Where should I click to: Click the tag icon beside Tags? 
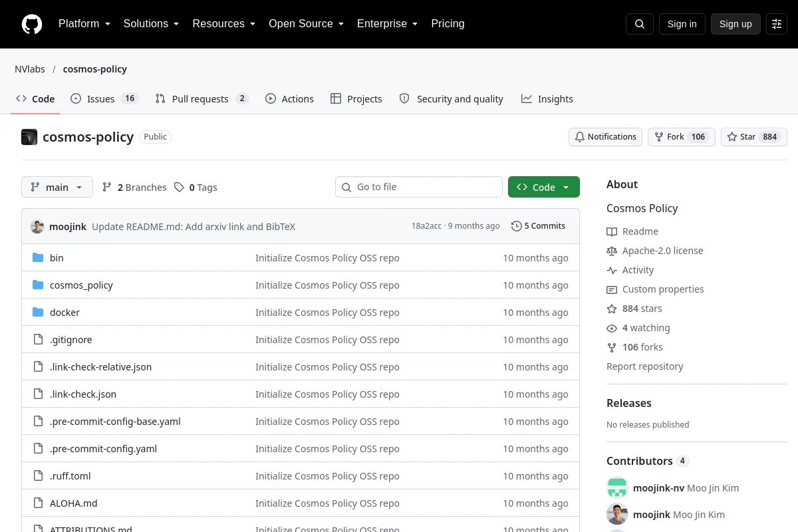pos(179,188)
